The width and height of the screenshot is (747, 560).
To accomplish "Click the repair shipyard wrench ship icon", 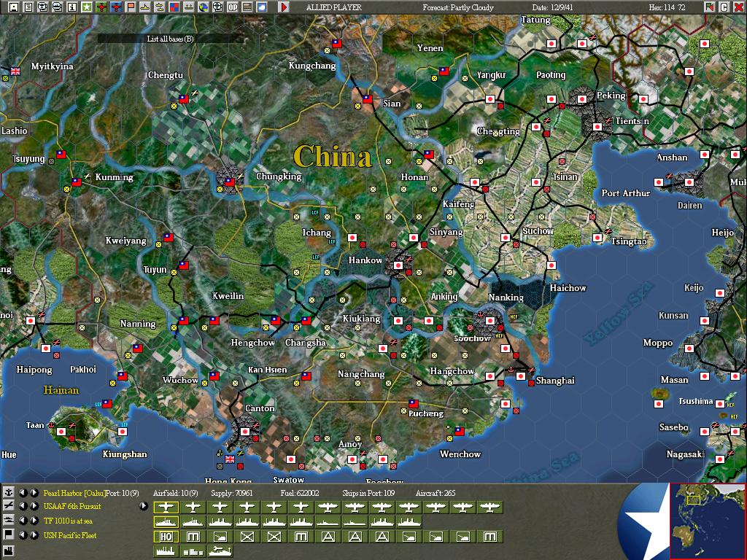I will (x=220, y=551).
